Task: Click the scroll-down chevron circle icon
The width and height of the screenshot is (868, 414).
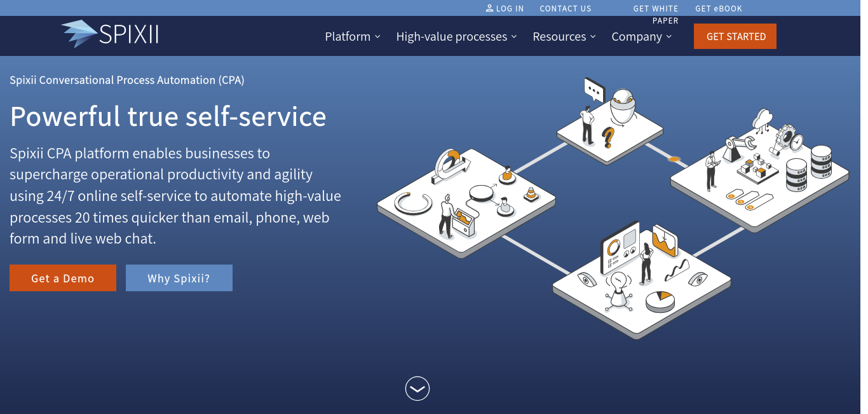Action: (x=417, y=389)
